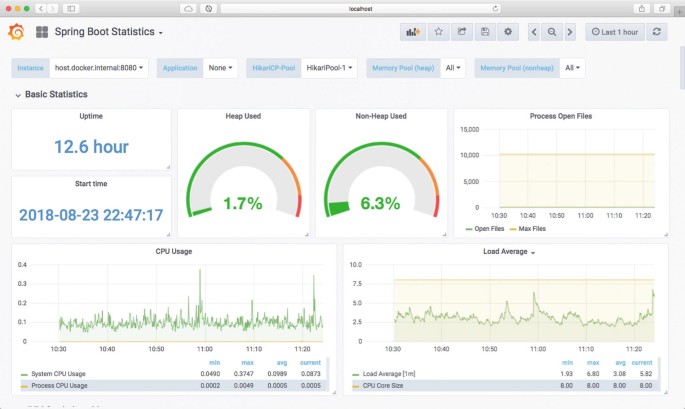This screenshot has height=409, width=685.
Task: Go back in Safari
Action: coord(41,8)
